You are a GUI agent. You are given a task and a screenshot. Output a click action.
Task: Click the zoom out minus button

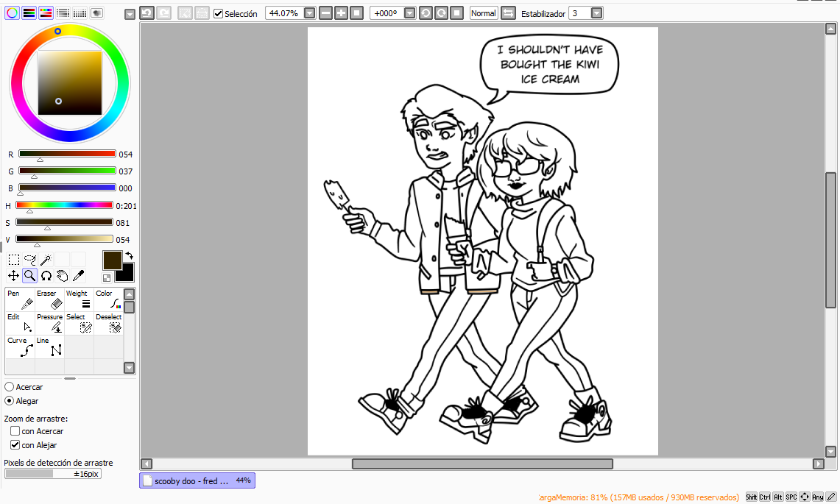pyautogui.click(x=325, y=13)
